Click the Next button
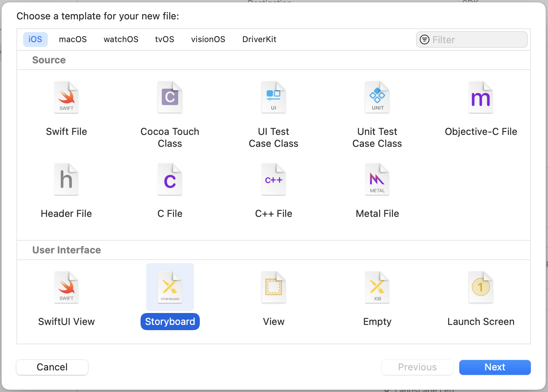This screenshot has width=548, height=392. pyautogui.click(x=495, y=367)
